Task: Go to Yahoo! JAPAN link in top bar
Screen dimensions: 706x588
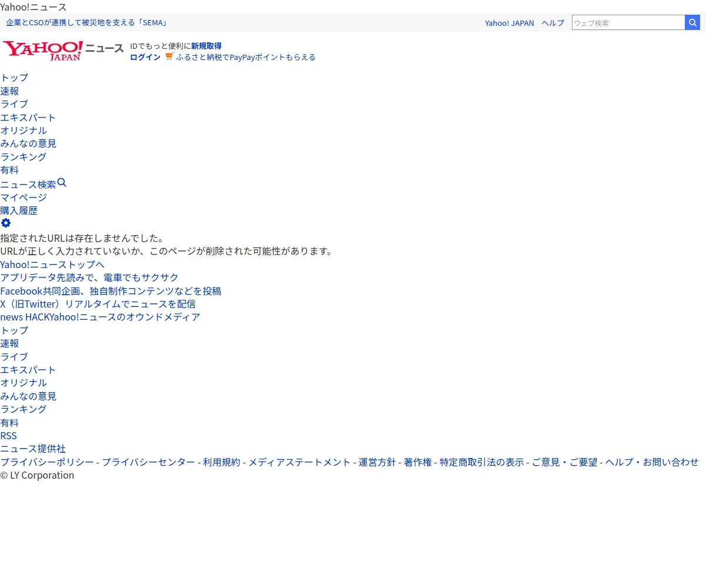Action: (x=509, y=23)
